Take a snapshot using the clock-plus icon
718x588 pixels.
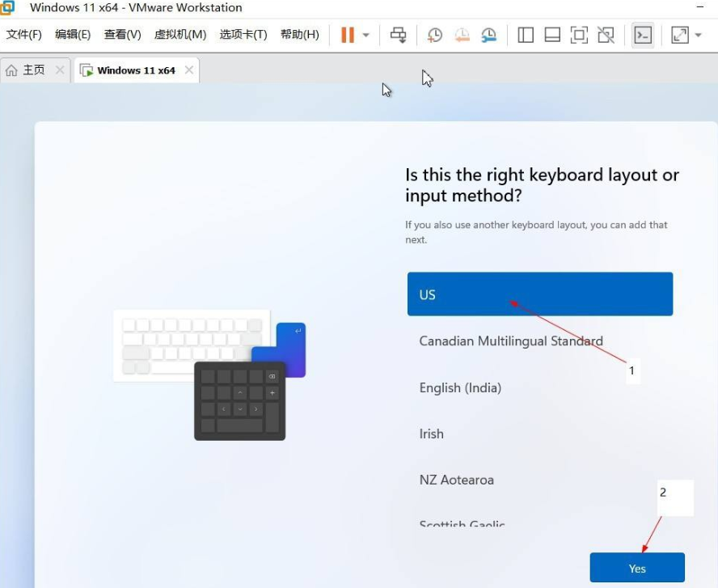pos(435,35)
